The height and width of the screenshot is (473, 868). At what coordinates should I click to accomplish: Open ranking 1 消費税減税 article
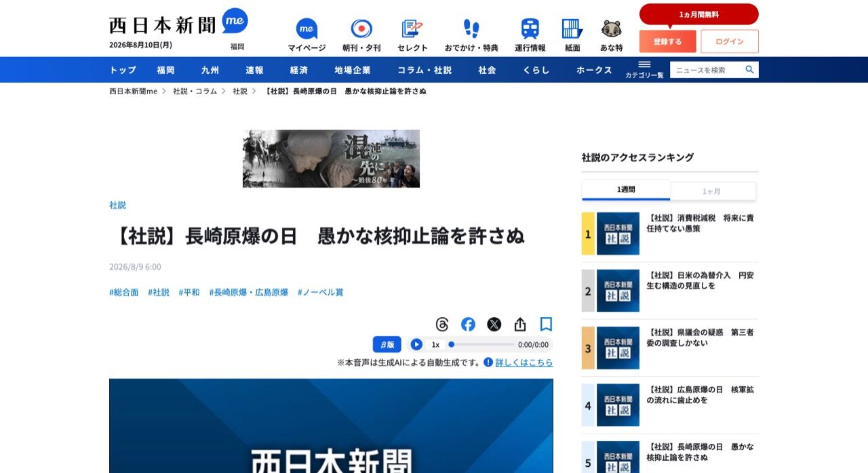pos(701,223)
